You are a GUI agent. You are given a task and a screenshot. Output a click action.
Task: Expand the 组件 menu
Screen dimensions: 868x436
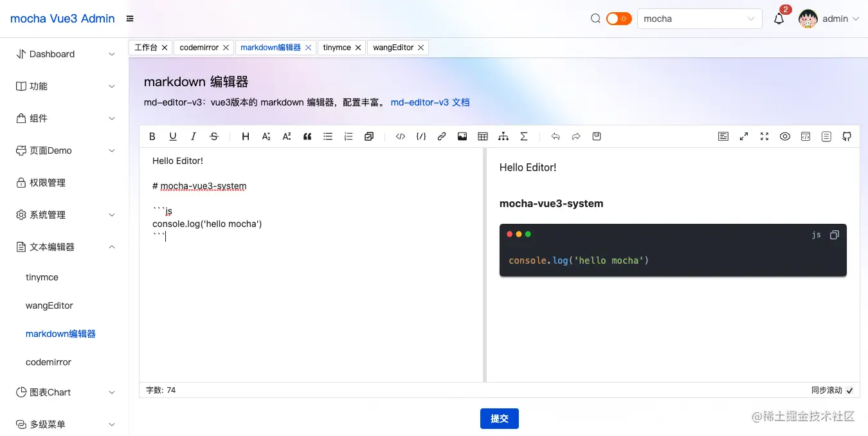[64, 118]
